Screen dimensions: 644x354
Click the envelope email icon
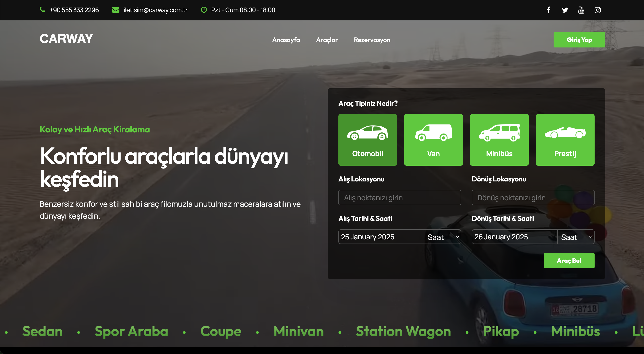[x=116, y=10]
